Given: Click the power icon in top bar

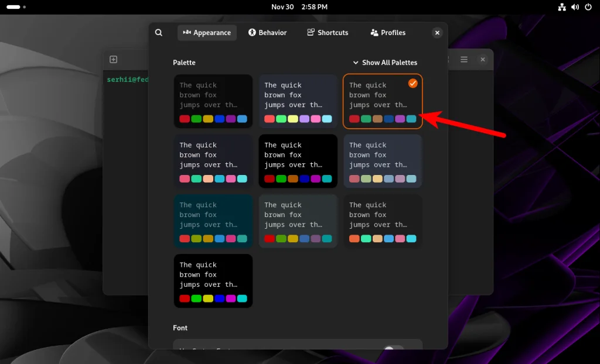Looking at the screenshot, I should [x=588, y=7].
